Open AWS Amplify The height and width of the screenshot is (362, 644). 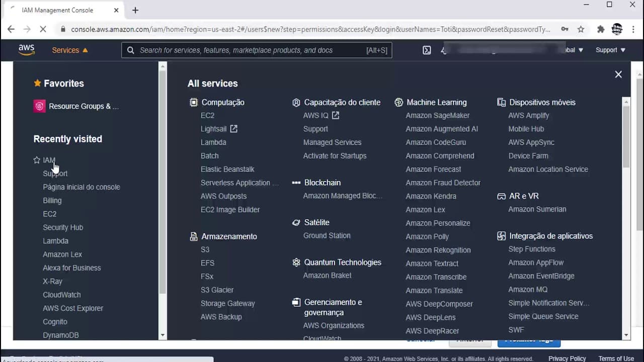[x=528, y=115]
